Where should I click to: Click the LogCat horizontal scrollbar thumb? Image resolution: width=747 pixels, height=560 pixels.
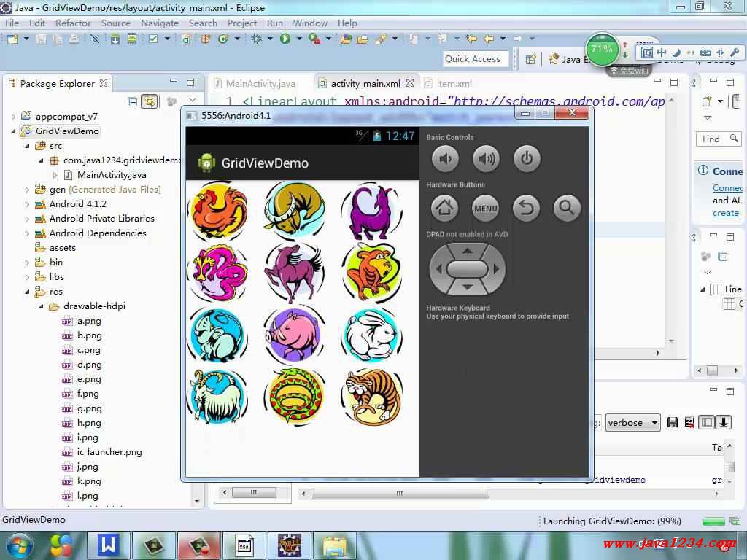click(400, 494)
